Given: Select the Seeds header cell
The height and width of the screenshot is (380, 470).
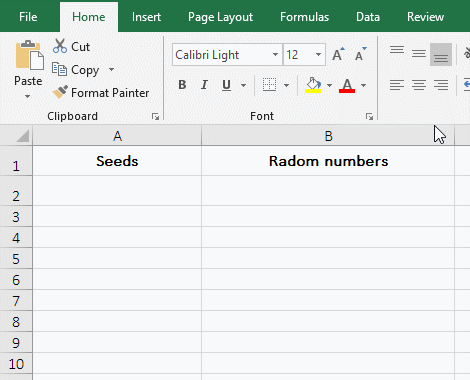Looking at the screenshot, I should 117,161.
